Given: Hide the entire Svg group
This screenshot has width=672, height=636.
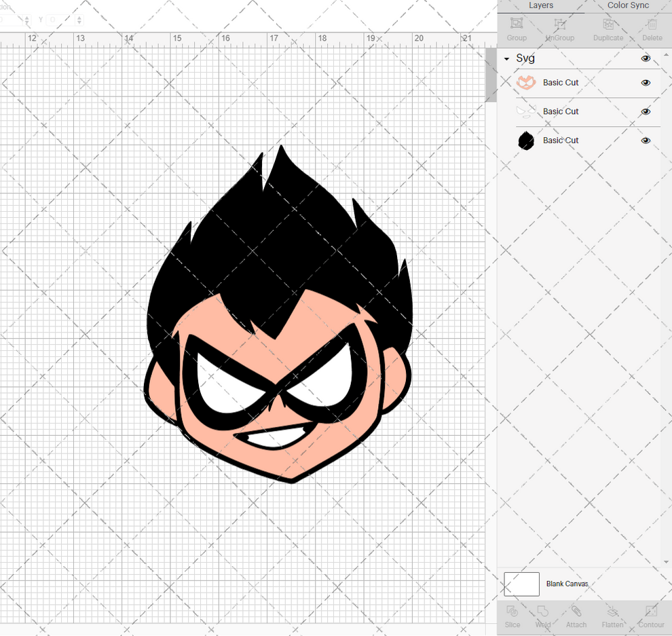Looking at the screenshot, I should [x=646, y=59].
